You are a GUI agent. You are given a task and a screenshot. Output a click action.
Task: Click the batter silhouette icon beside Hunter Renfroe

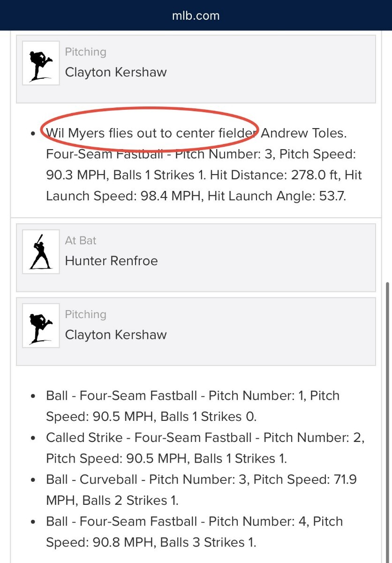pyautogui.click(x=41, y=251)
